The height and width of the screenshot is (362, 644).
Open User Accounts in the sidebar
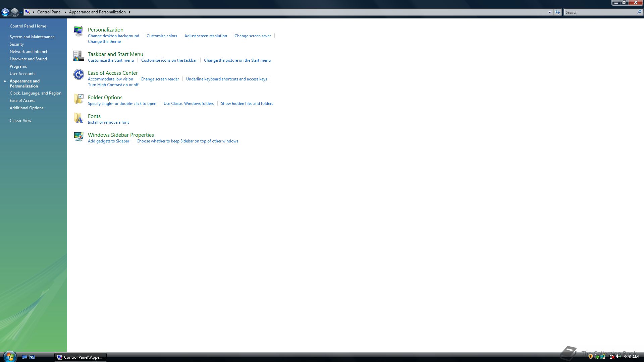pos(22,74)
